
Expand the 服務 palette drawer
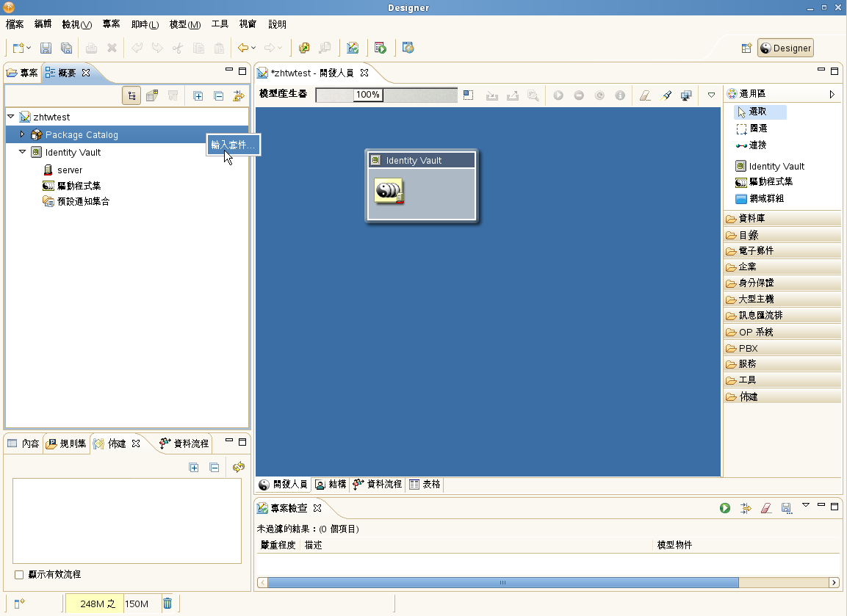[782, 364]
